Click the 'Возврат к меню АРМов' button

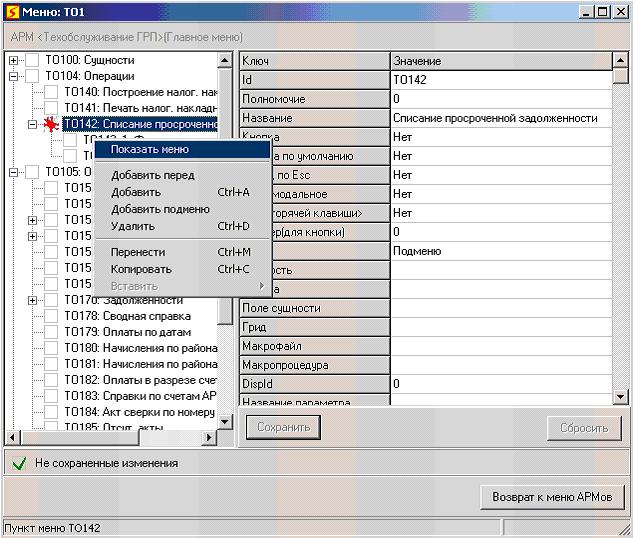552,497
